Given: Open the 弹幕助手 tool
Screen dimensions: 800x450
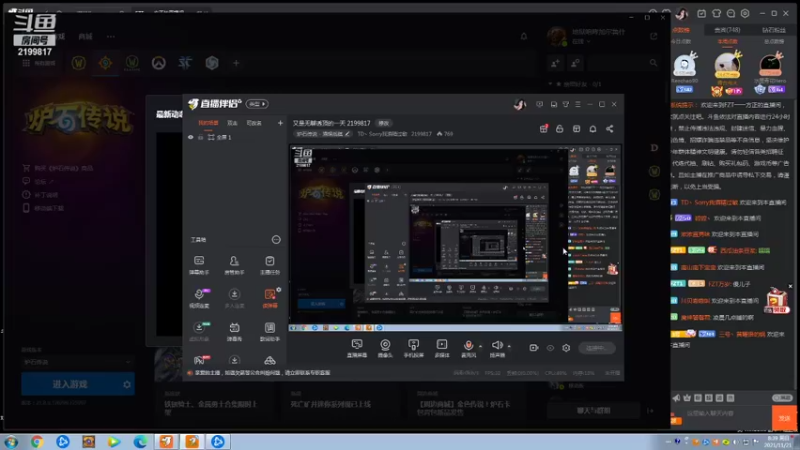Looking at the screenshot, I should click(199, 265).
